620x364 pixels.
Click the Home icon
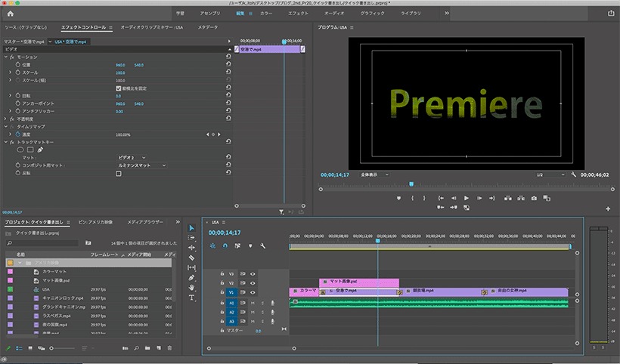[11, 14]
